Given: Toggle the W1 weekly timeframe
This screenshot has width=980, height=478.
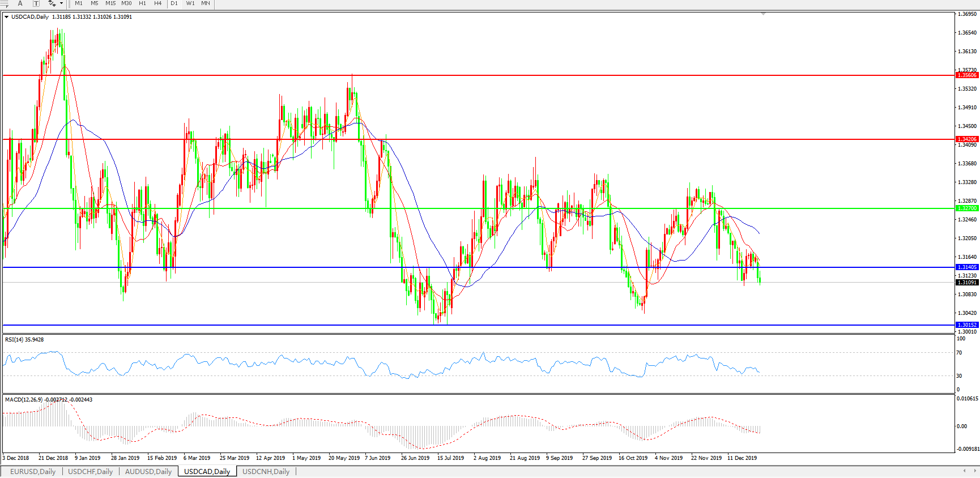Looking at the screenshot, I should [190, 3].
